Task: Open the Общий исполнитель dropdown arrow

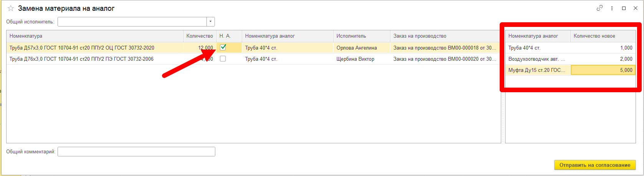Action: (x=211, y=22)
